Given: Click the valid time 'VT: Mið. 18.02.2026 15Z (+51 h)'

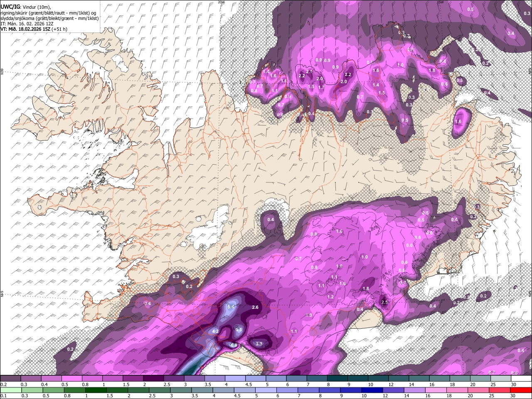Looking at the screenshot, I should point(34,29).
